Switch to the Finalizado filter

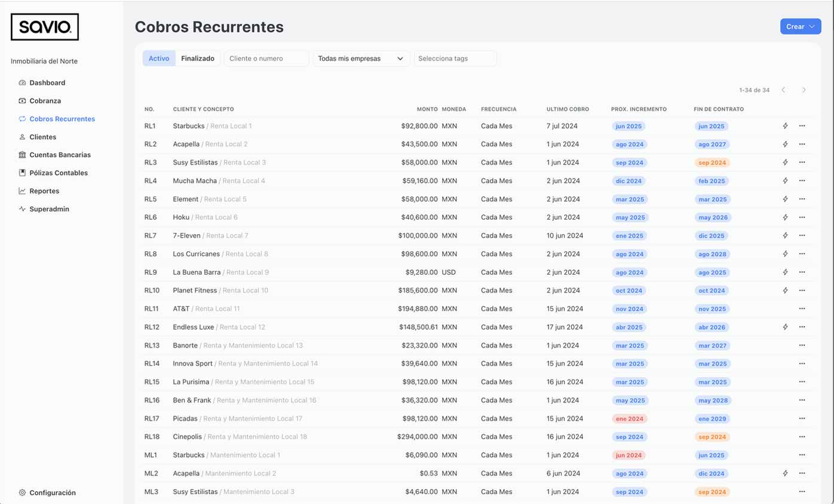198,59
